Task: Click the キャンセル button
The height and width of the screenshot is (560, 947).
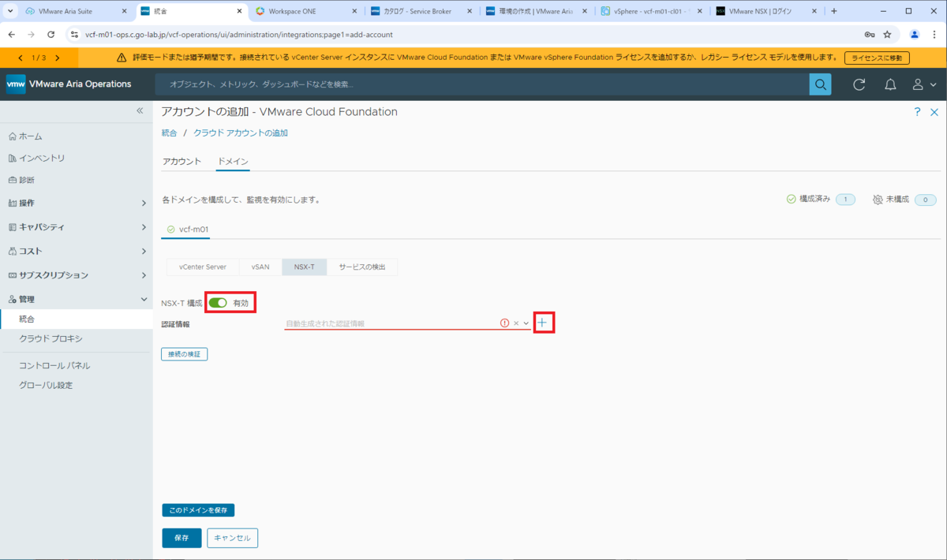Action: click(232, 538)
